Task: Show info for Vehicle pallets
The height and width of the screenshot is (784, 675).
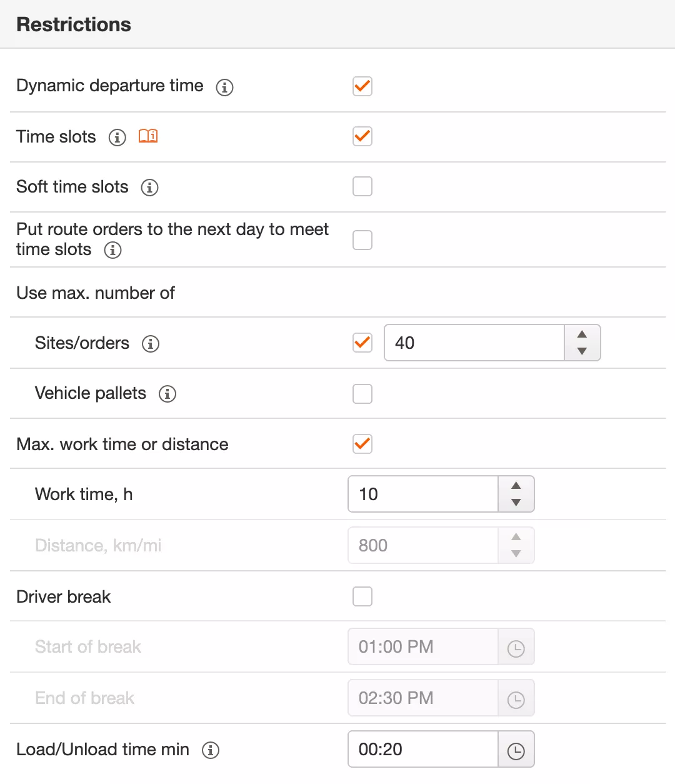Action: click(167, 394)
